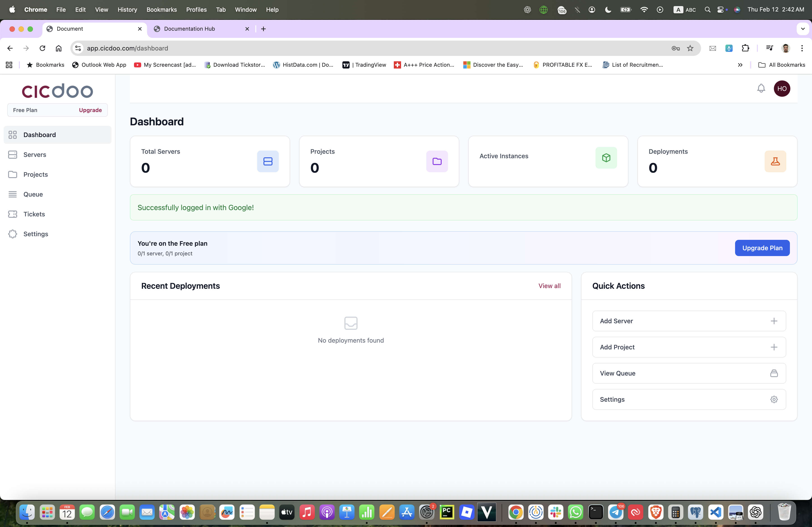Image resolution: width=812 pixels, height=527 pixels.
Task: Open the HO user avatar menu
Action: click(x=782, y=89)
